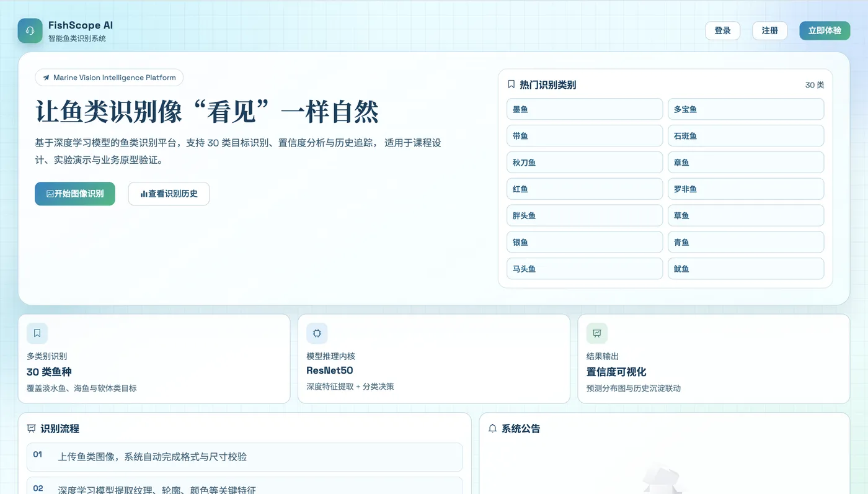Viewport: 868px width, 494px height.
Task: Click the FishScope AI fish logo icon
Action: click(x=29, y=30)
